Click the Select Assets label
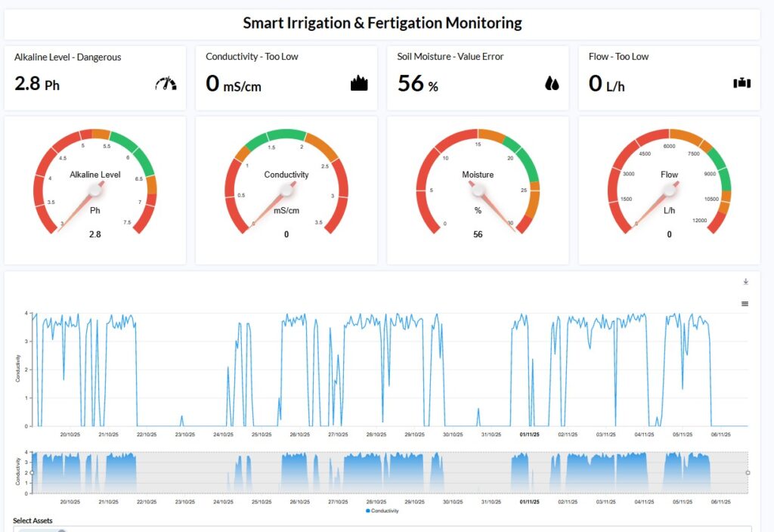774x532 pixels. 33,521
